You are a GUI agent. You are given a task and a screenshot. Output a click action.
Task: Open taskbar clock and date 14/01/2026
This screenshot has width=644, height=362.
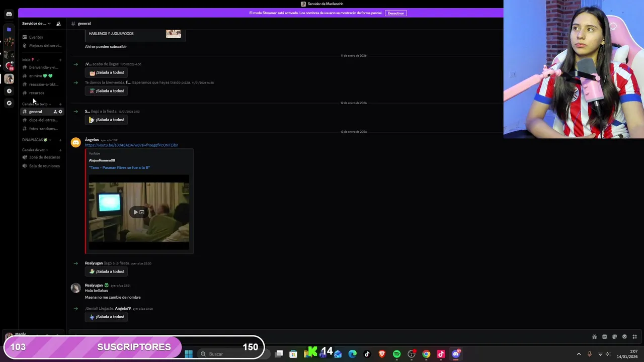(x=627, y=354)
